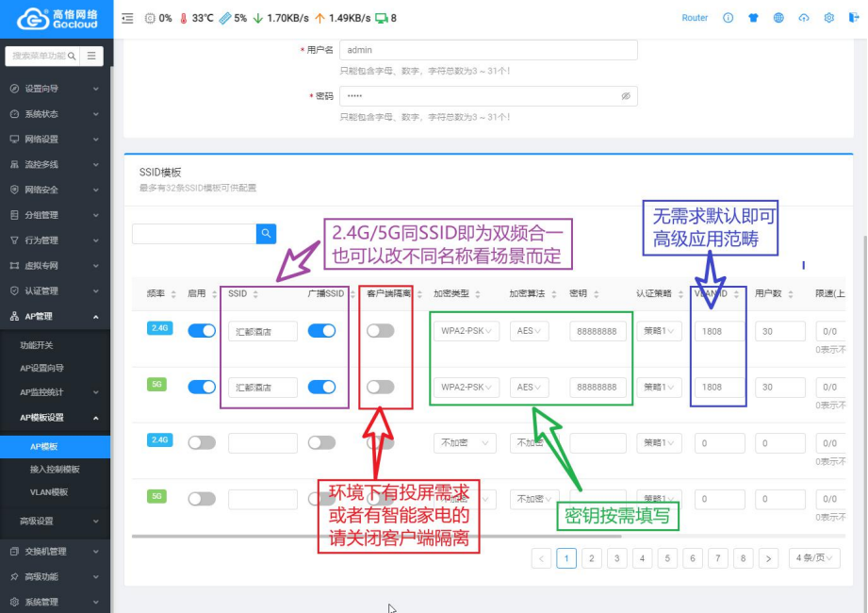Image resolution: width=868 pixels, height=613 pixels.
Task: Open encryption type dropdown WPA2-PSK for 2.4G
Action: pos(467,331)
